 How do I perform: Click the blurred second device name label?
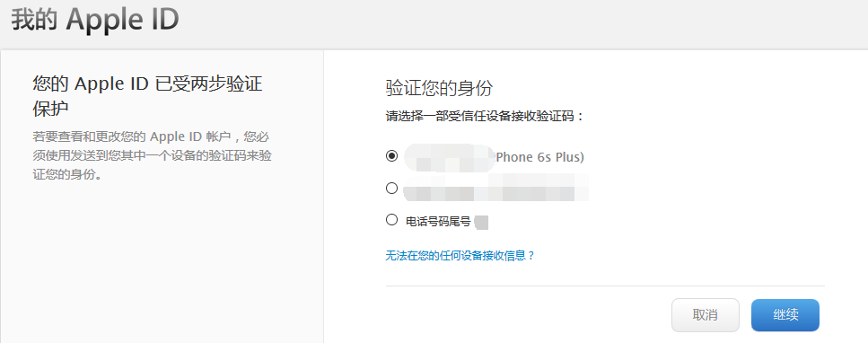pos(495,188)
